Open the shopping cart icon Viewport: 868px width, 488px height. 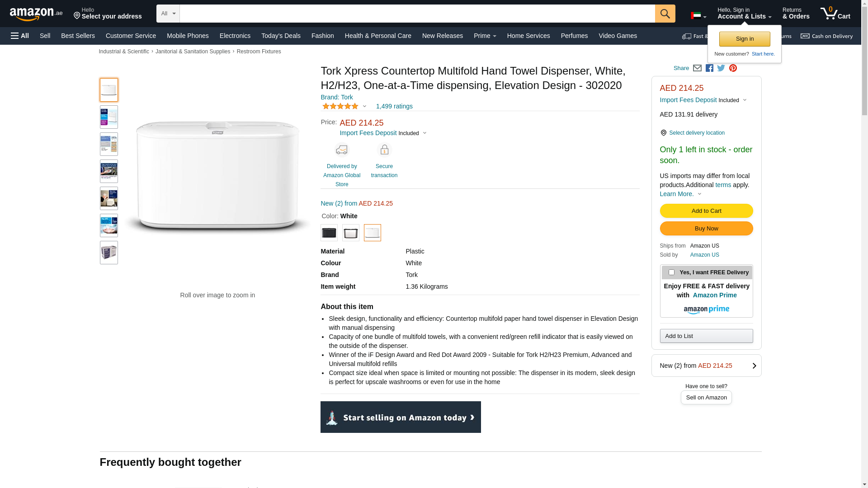835,14
